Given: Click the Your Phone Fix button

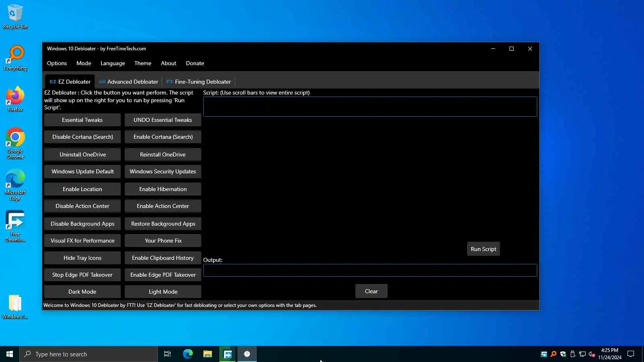Looking at the screenshot, I should (163, 241).
